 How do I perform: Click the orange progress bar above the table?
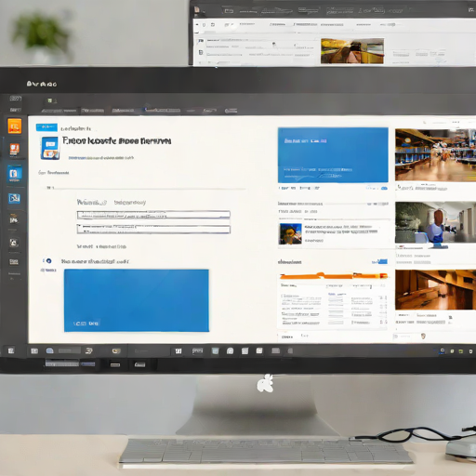pyautogui.click(x=334, y=276)
